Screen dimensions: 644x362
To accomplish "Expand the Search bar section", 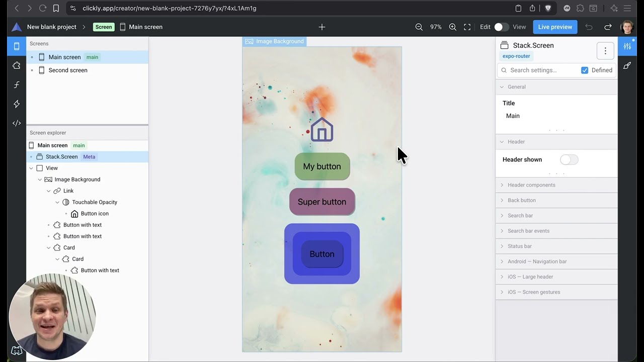I will pos(556,216).
